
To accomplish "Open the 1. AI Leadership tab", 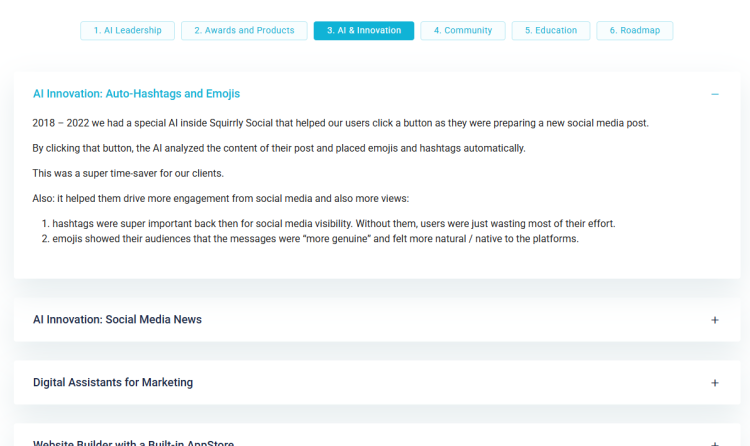I will pyautogui.click(x=127, y=31).
